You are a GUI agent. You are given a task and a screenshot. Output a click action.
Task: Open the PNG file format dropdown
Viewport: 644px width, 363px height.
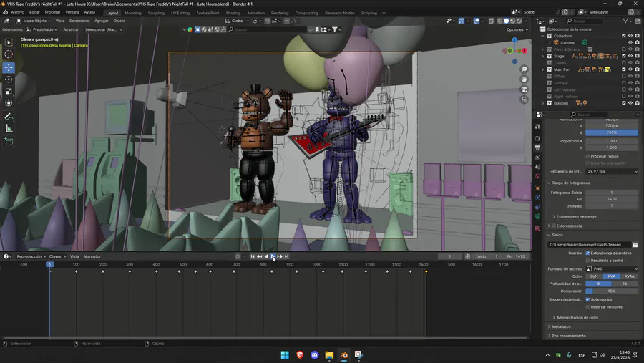[x=612, y=269]
